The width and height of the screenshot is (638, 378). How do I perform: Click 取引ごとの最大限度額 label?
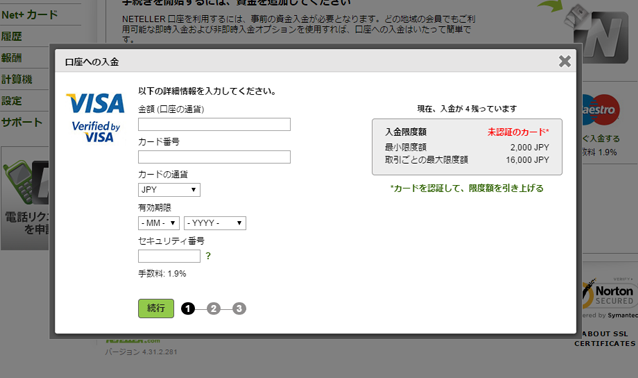(426, 160)
